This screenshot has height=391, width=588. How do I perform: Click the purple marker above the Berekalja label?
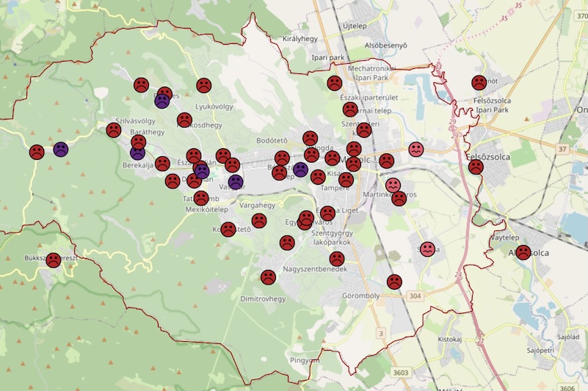pos(137,152)
